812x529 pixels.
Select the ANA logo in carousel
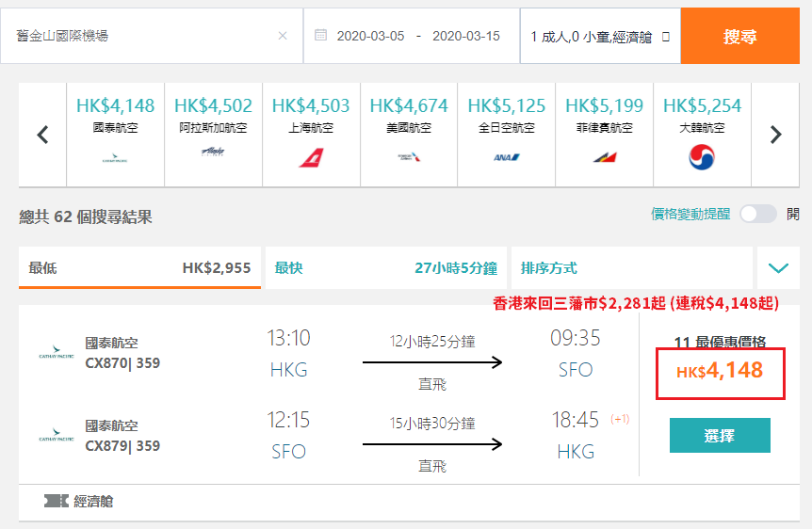click(507, 157)
